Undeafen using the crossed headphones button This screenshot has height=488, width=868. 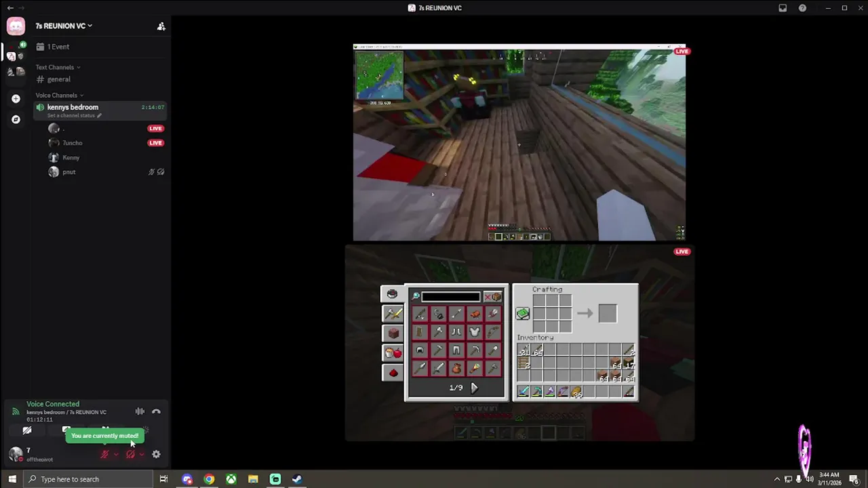(130, 454)
